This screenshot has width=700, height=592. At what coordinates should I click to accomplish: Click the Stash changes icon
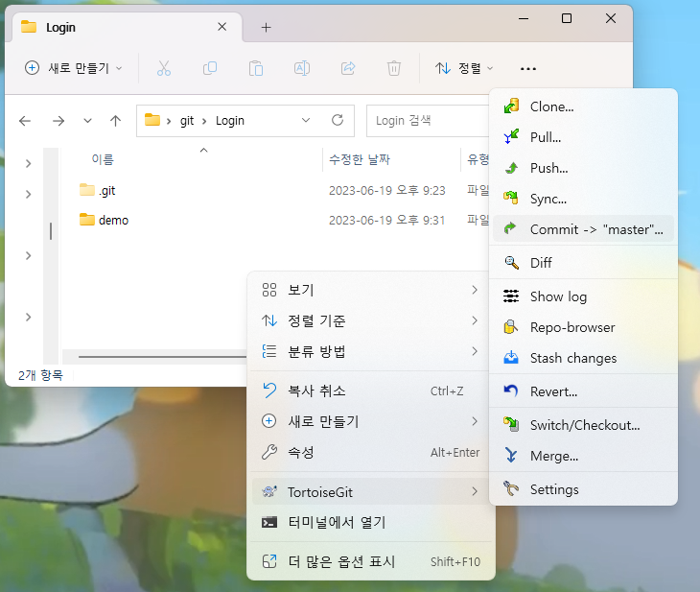511,358
